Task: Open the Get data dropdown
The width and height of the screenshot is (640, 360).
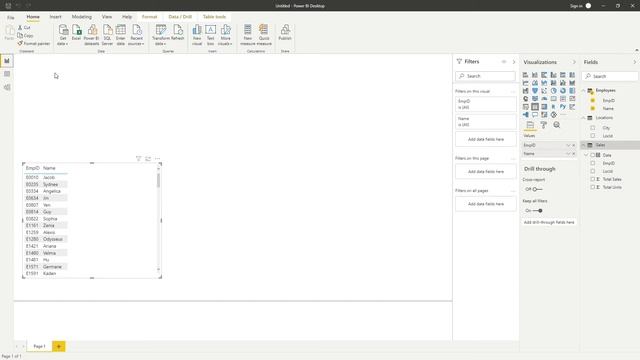Action: [x=63, y=35]
